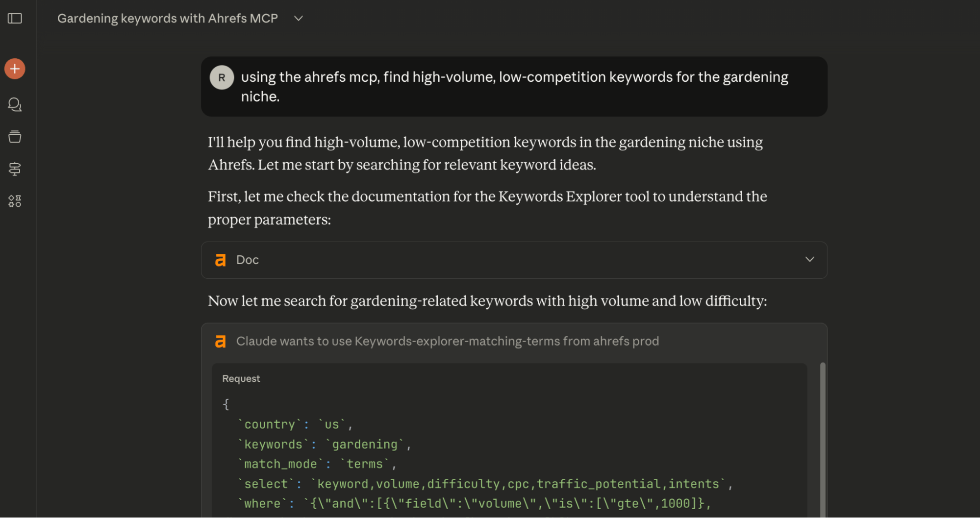The width and height of the screenshot is (980, 518).
Task: Click the 'Gardening keywords with Ahrefs MCP' title
Action: pos(168,19)
